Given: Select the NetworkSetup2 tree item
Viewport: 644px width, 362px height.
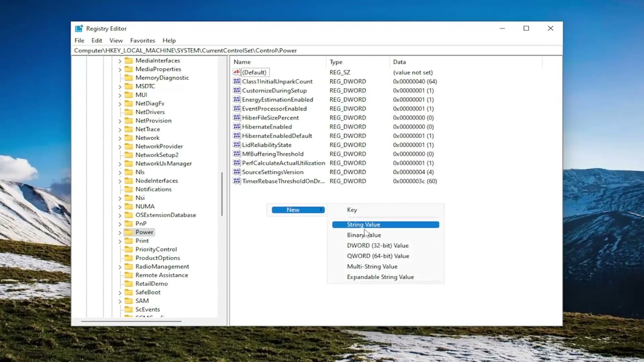Looking at the screenshot, I should coord(157,155).
